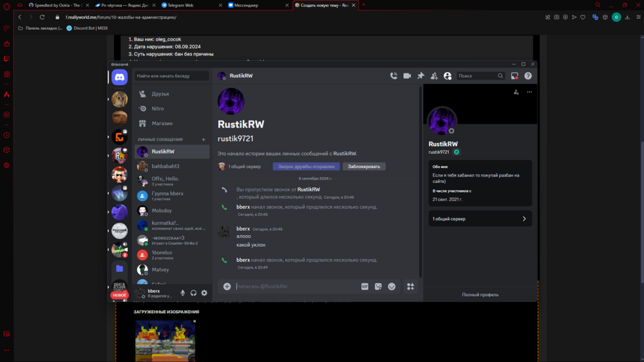Viewport: 644px width, 362px height.
Task: Open pinned messages icon in Discord
Action: tap(421, 75)
